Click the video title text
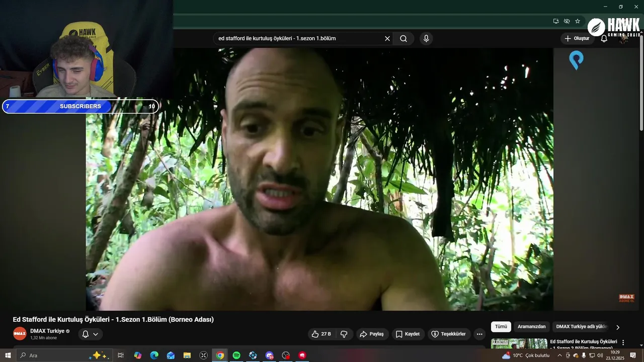 [113, 320]
